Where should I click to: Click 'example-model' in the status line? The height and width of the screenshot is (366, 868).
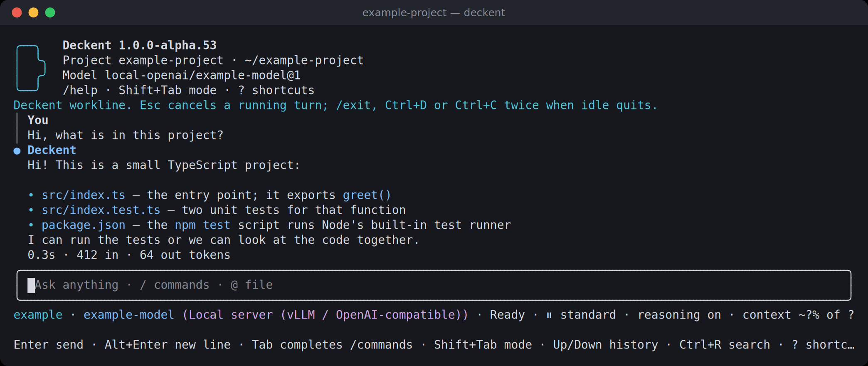129,315
